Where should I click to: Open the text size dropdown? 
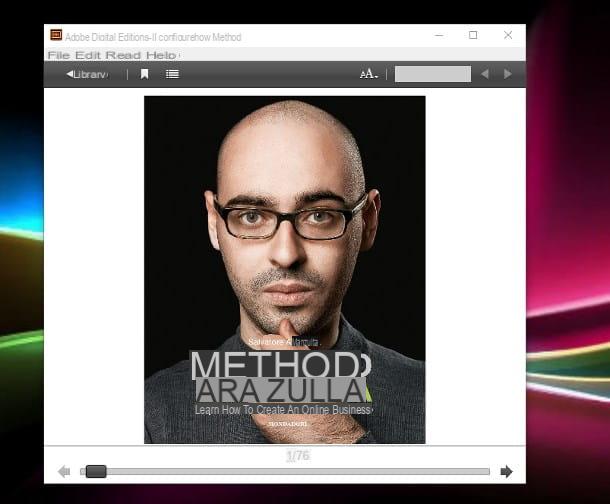[368, 74]
